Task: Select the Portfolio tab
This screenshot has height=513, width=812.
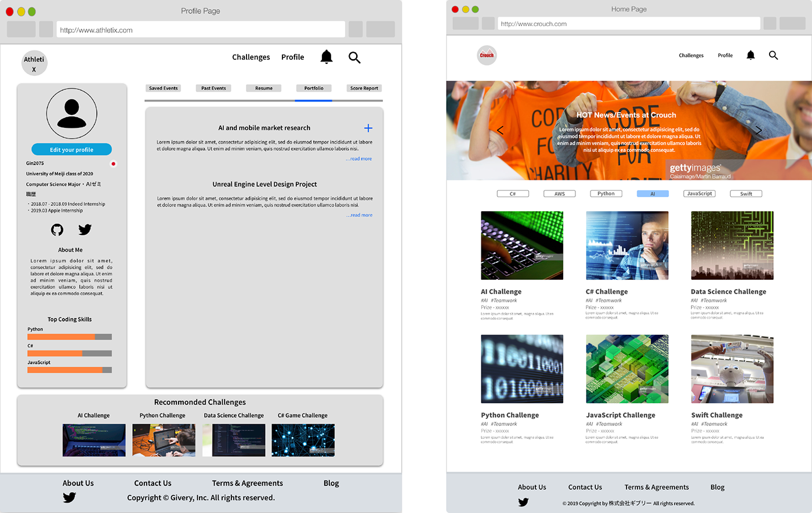Action: click(314, 88)
